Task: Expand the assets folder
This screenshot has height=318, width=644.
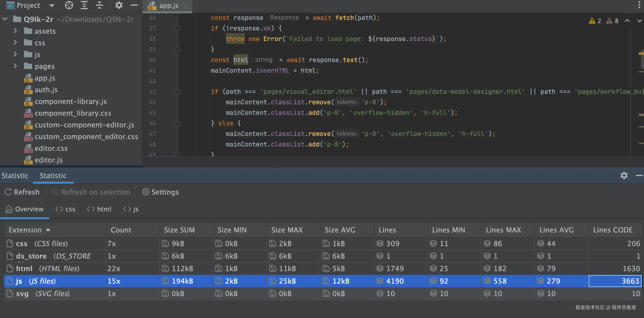Action: pos(15,31)
